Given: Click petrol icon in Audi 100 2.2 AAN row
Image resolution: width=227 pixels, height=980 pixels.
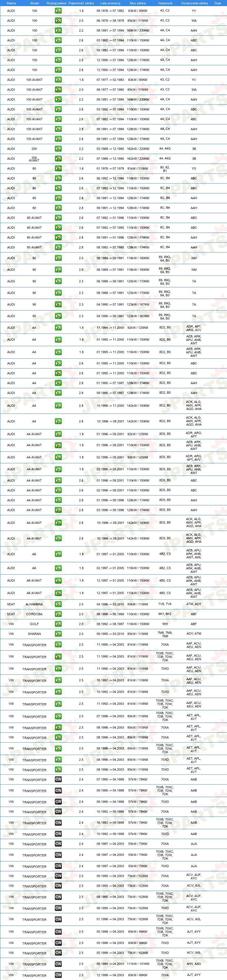Looking at the screenshot, I should (x=58, y=30).
